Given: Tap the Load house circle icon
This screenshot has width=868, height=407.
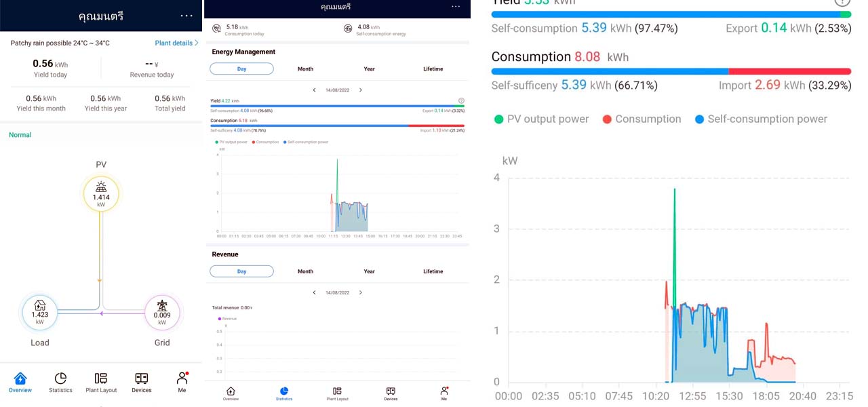Looking at the screenshot, I should (40, 312).
